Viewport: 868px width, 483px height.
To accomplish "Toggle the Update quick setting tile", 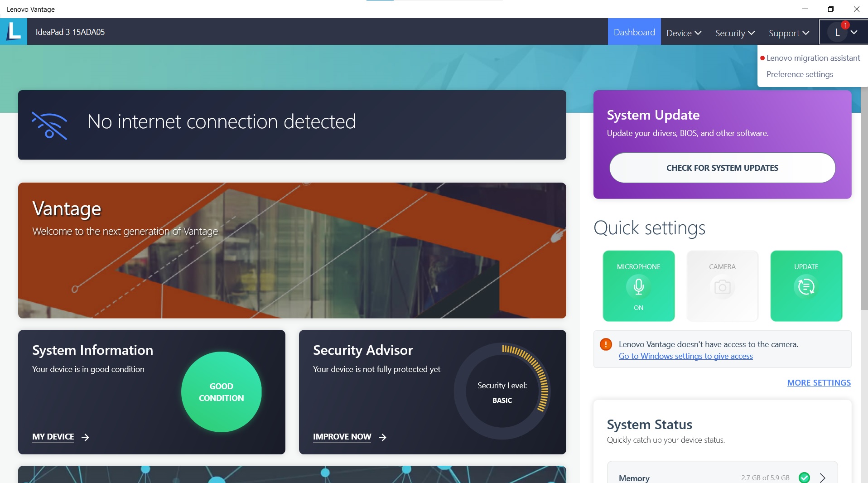I will click(806, 286).
